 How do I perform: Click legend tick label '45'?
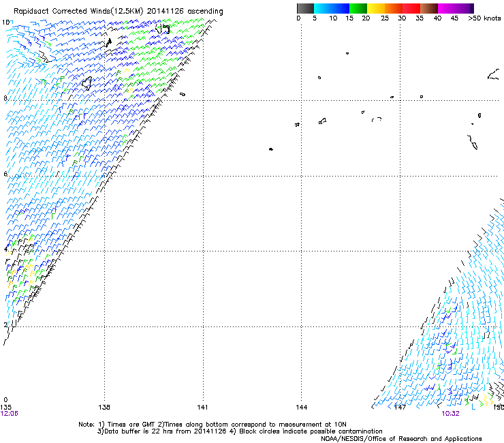(x=454, y=18)
